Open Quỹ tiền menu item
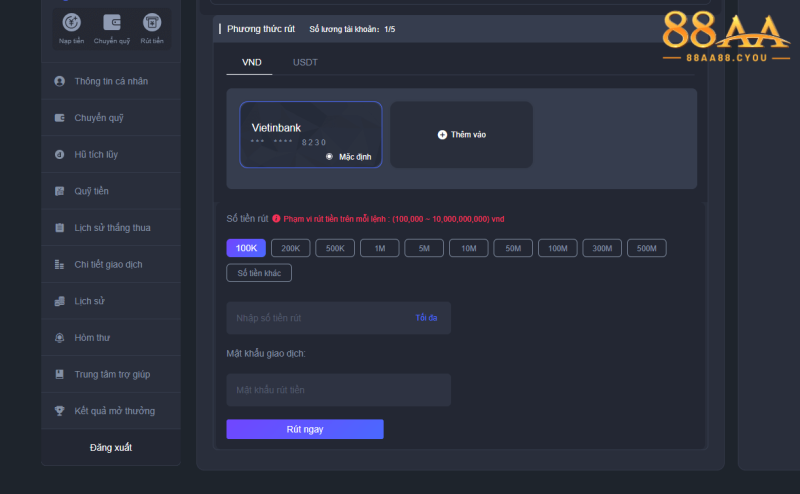The width and height of the screenshot is (800, 494). [111, 191]
